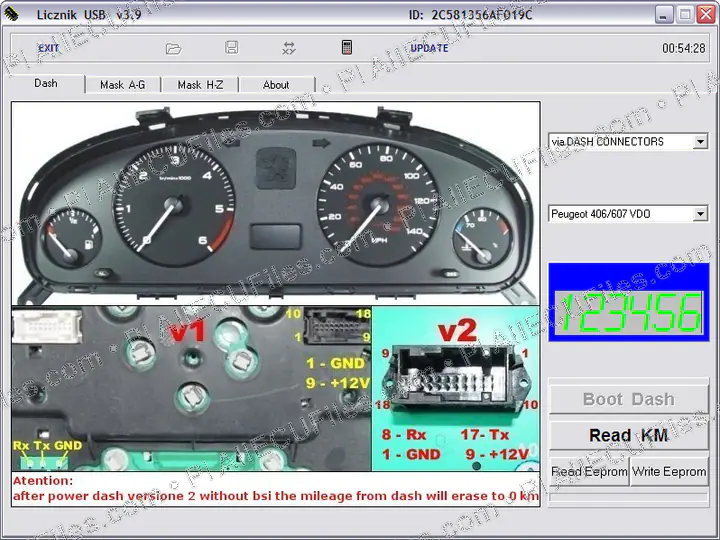Click the Peugeot instrument cluster image
Screen dimensions: 720x540
click(x=276, y=203)
